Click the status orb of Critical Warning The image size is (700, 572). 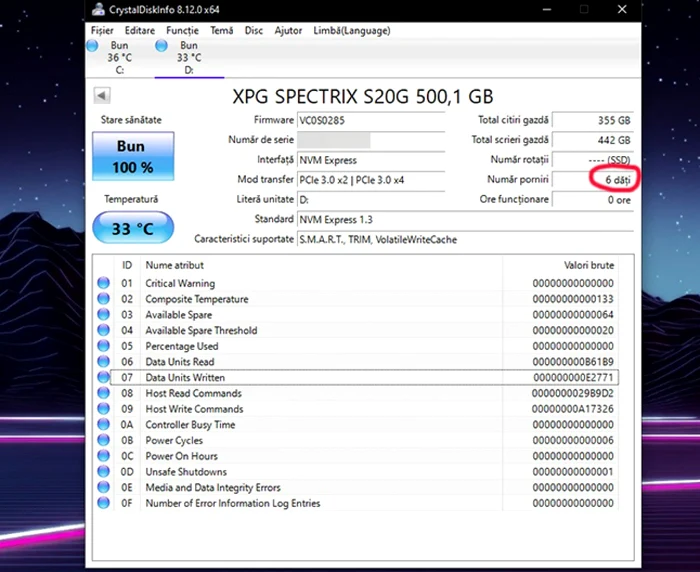(103, 283)
